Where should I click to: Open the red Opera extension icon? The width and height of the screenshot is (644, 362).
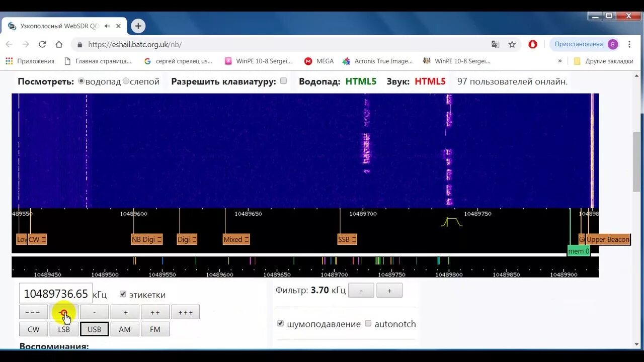pos(533,44)
